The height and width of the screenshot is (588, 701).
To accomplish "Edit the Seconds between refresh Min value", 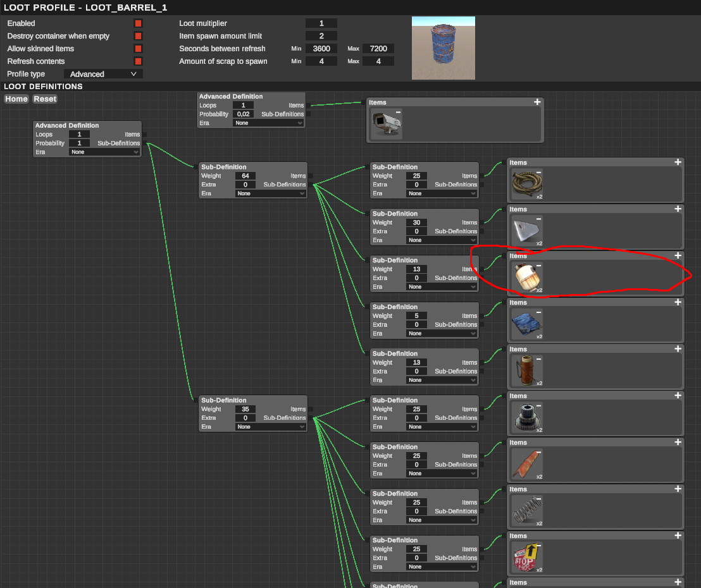I will tap(321, 48).
